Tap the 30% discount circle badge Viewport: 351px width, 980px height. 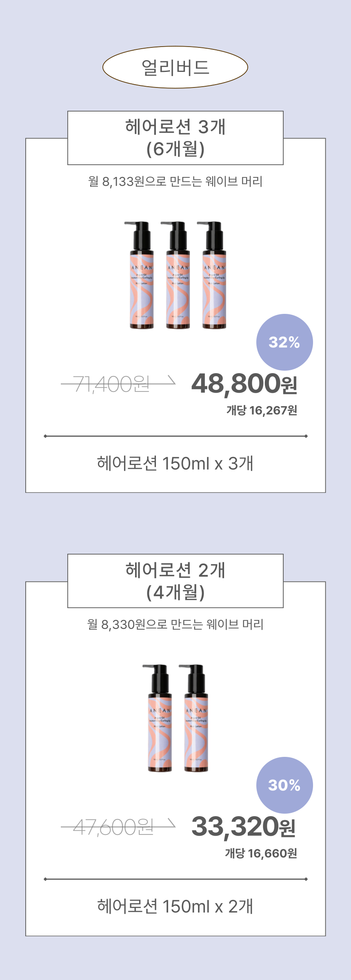point(284,785)
